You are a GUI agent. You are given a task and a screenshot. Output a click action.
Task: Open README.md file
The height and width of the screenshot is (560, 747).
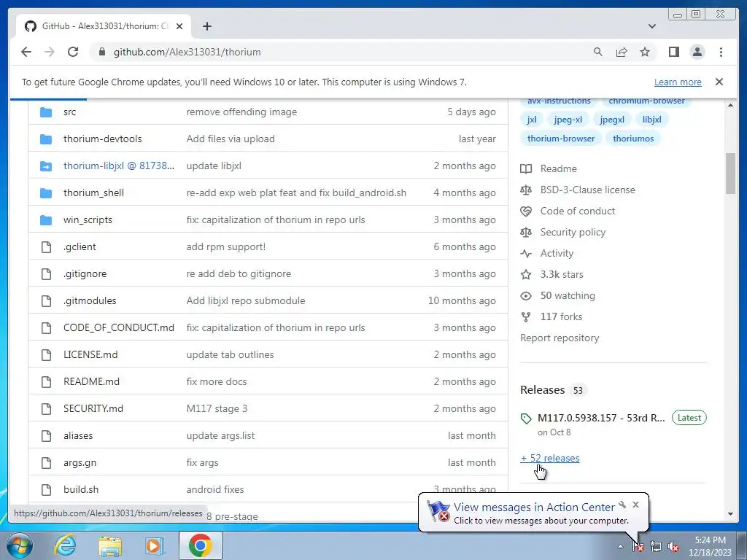[91, 381]
